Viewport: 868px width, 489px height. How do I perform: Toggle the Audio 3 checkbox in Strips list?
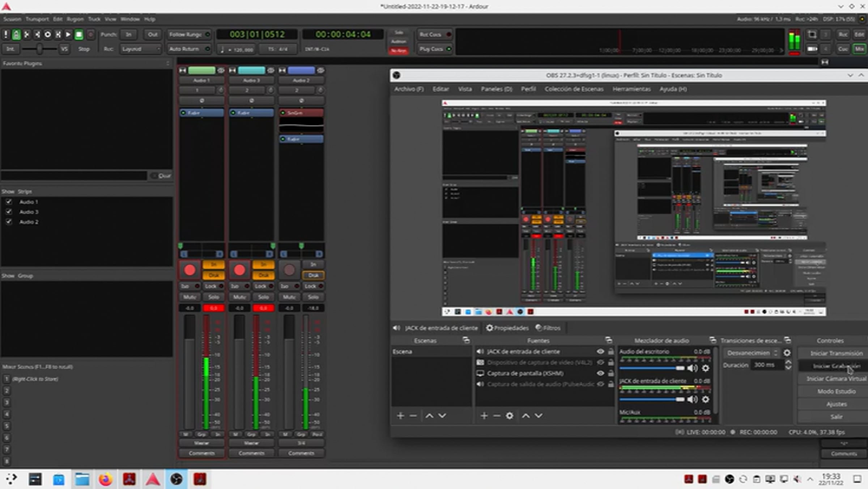(x=9, y=211)
